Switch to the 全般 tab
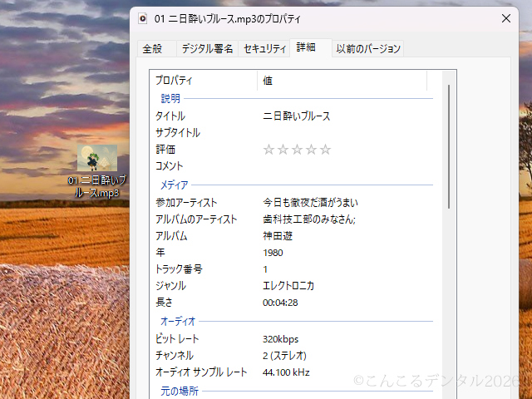Image resolution: width=532 pixels, height=399 pixels. 152,49
